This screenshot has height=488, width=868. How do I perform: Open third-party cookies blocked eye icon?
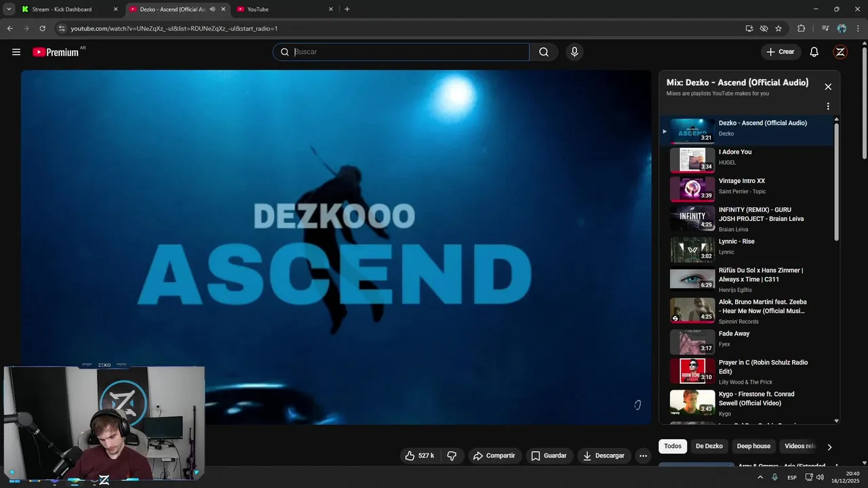764,28
